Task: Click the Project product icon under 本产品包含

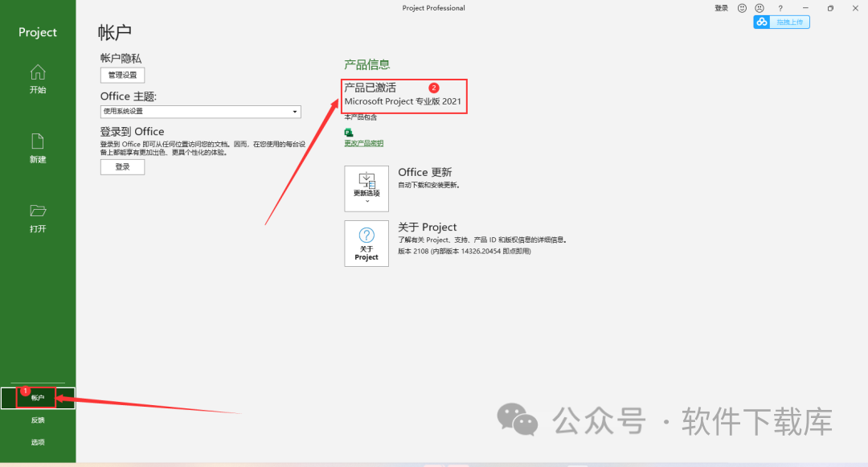Action: (349, 133)
